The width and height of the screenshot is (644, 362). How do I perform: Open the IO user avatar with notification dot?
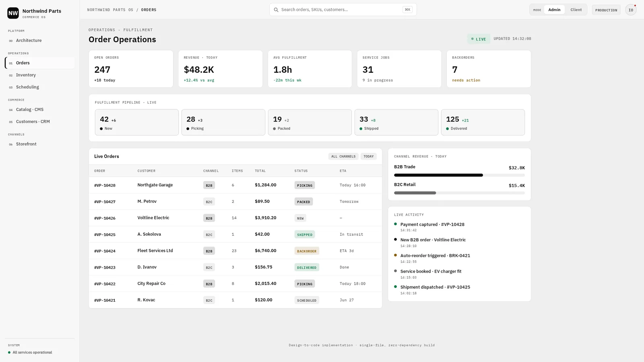coord(631,10)
